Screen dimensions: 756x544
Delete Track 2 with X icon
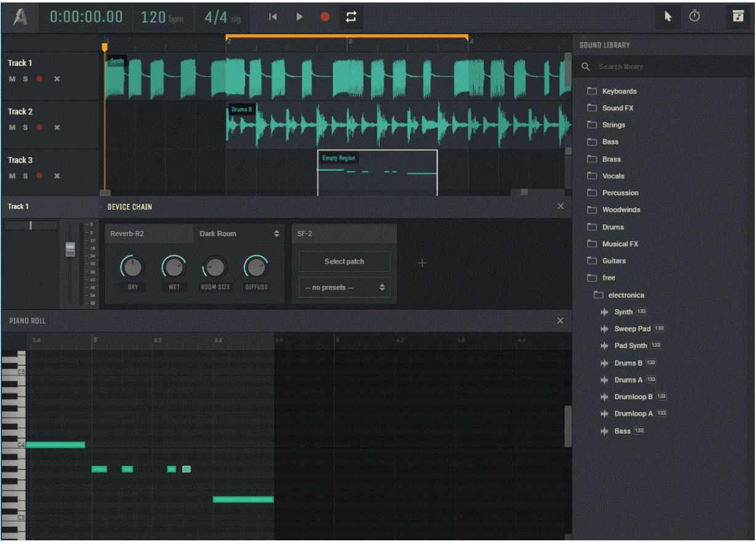tap(57, 128)
